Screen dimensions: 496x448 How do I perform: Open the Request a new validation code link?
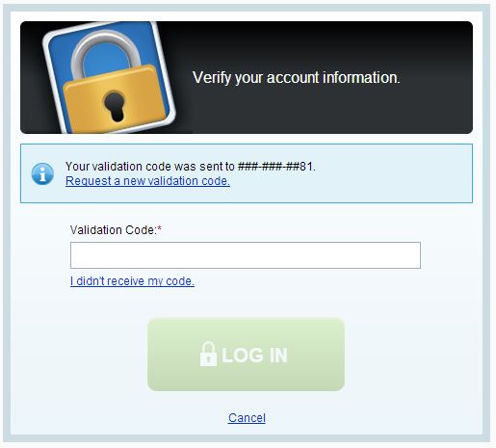click(x=147, y=181)
